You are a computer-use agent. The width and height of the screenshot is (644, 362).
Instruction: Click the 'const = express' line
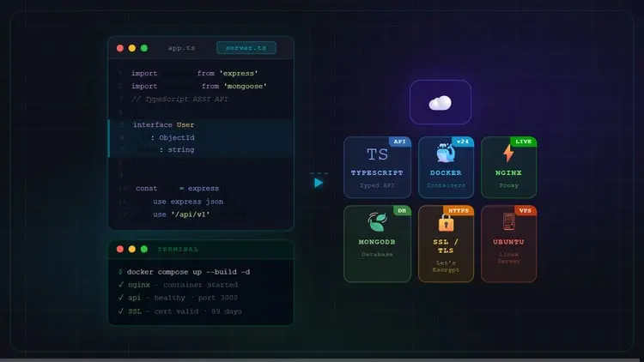click(177, 189)
